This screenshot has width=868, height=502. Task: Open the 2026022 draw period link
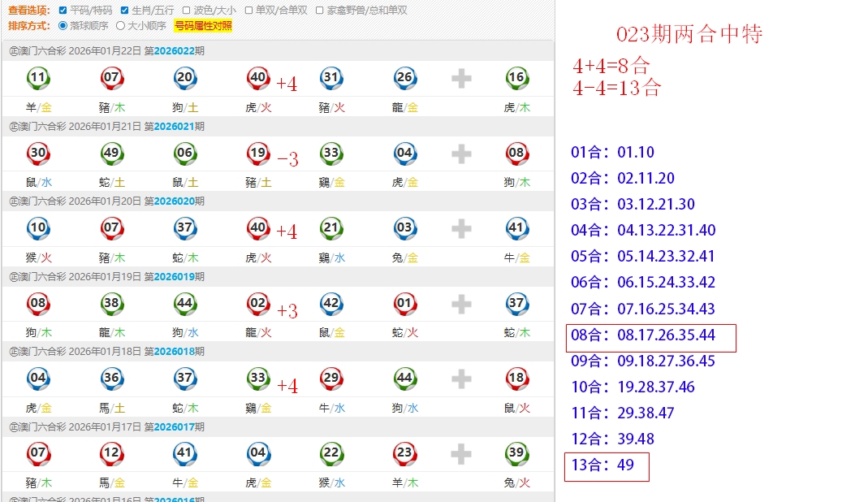click(174, 50)
